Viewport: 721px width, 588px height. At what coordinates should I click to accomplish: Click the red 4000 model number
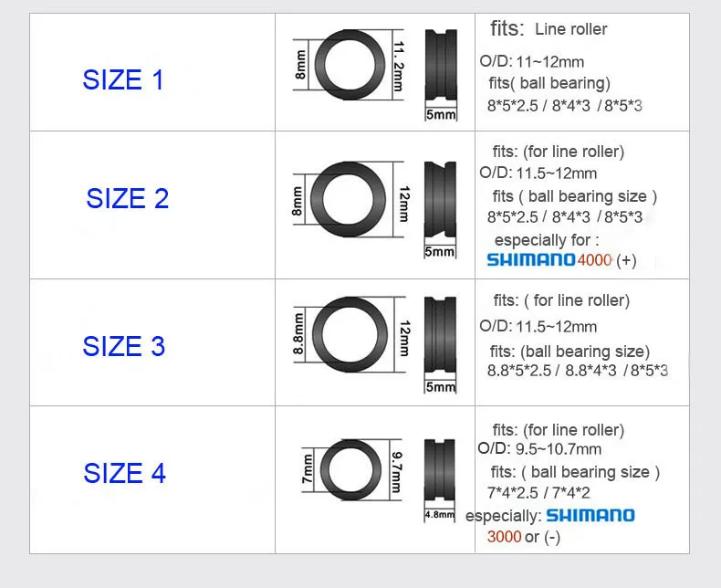click(x=595, y=260)
